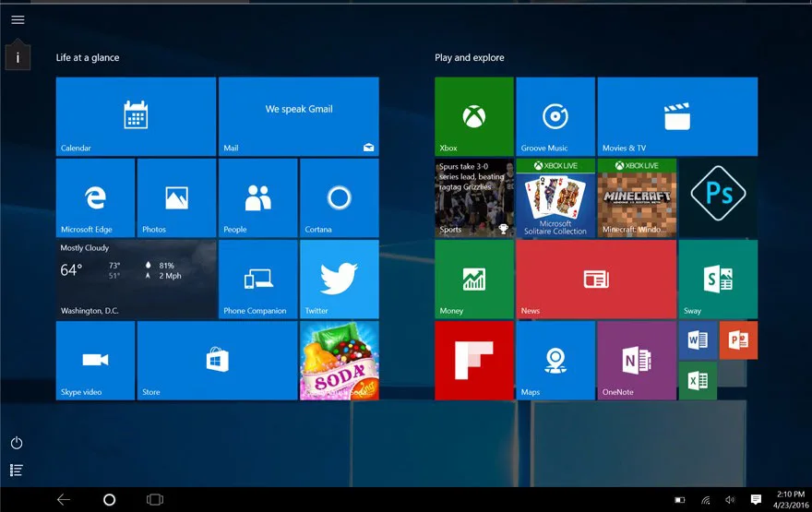Launch Excel from the small green tile
Screen dimensions: 812x512
pyautogui.click(x=698, y=380)
